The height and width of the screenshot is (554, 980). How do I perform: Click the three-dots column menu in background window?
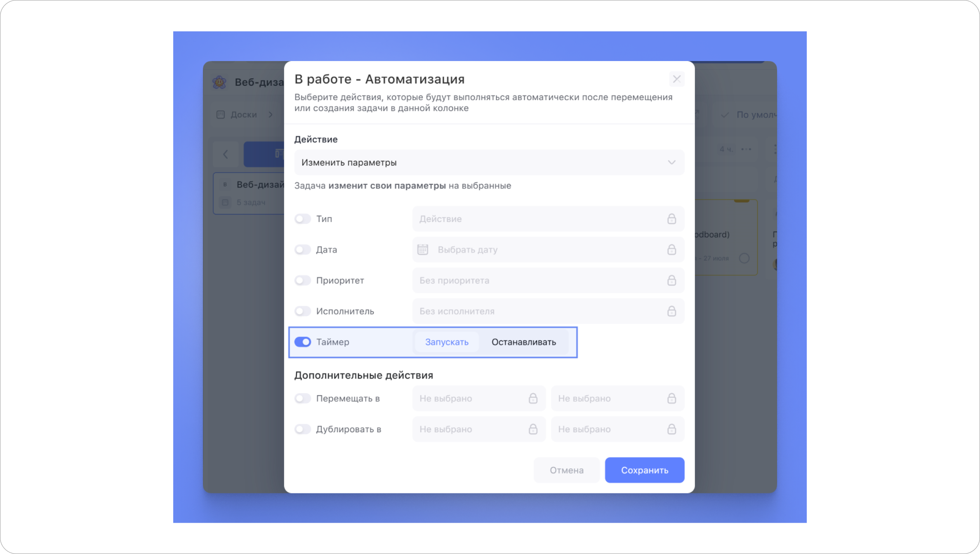(x=746, y=149)
